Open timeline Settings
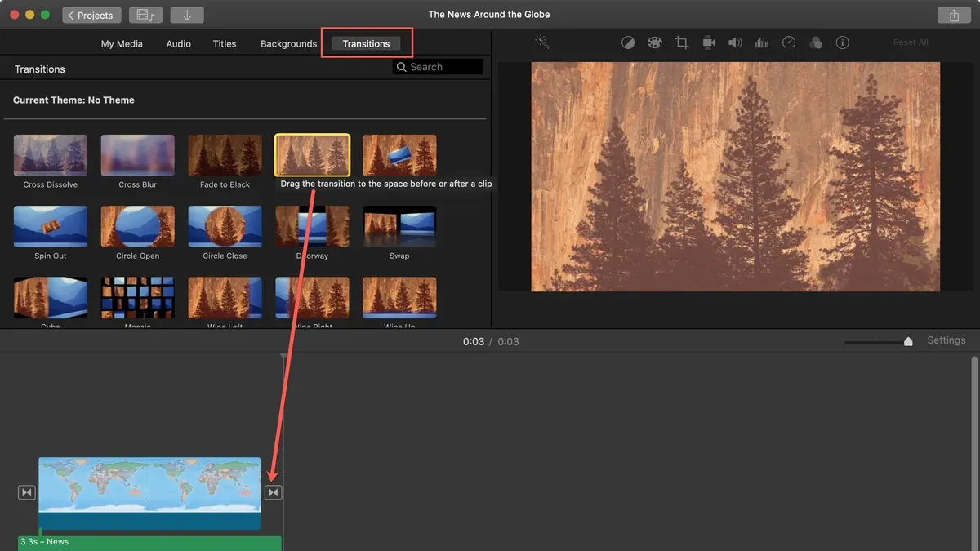980x551 pixels. 947,340
